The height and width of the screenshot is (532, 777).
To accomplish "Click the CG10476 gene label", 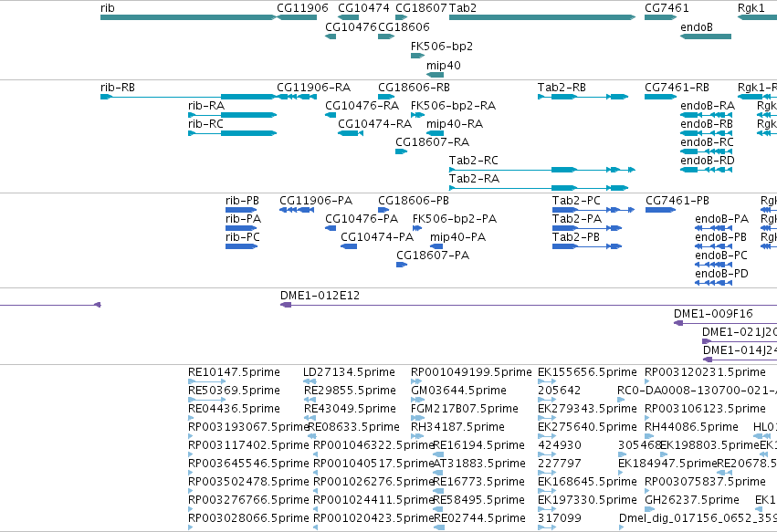I will point(352,26).
